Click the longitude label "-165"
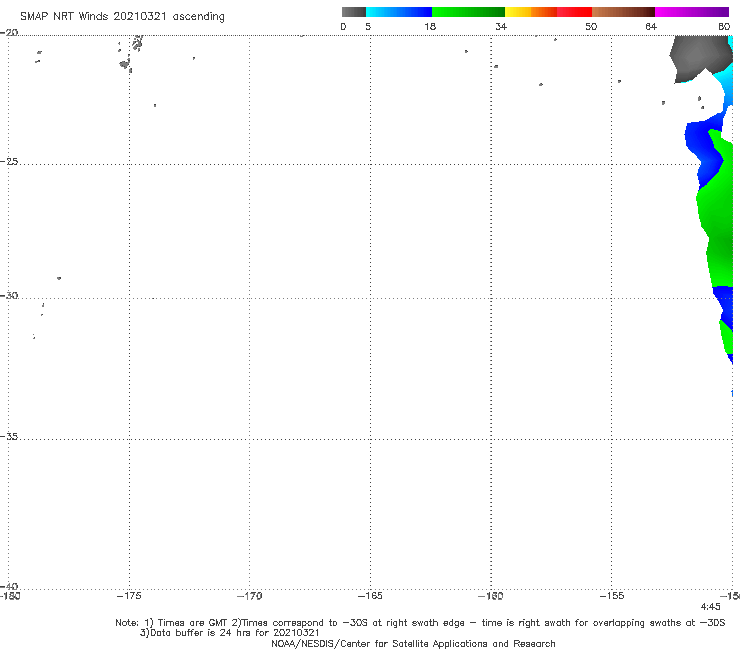 (370, 596)
